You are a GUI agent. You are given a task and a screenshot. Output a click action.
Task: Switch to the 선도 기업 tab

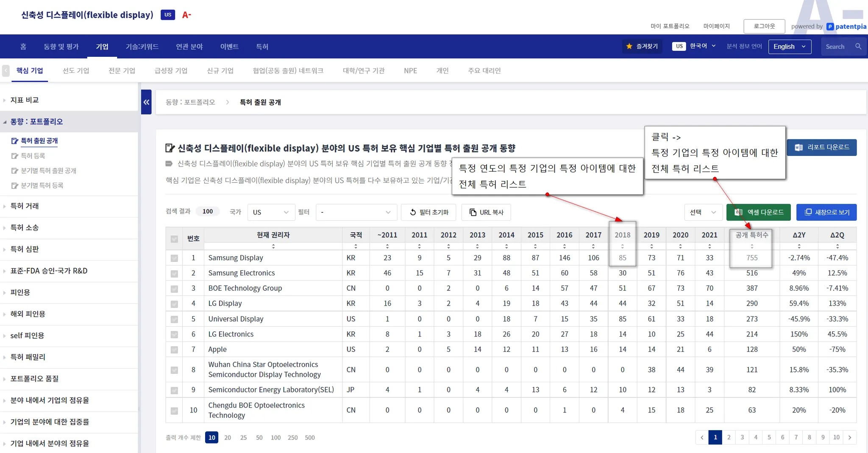click(76, 71)
